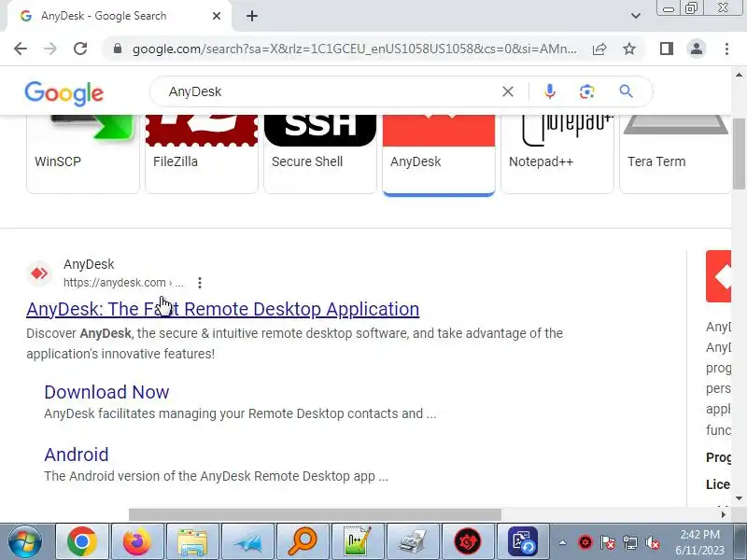
Task: Click the printer/scanner taskbar icon
Action: (413, 541)
